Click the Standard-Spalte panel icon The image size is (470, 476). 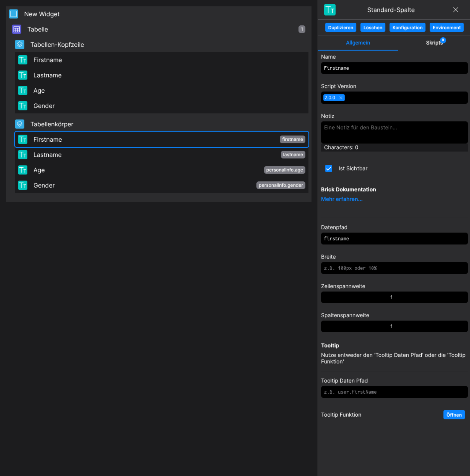click(330, 9)
